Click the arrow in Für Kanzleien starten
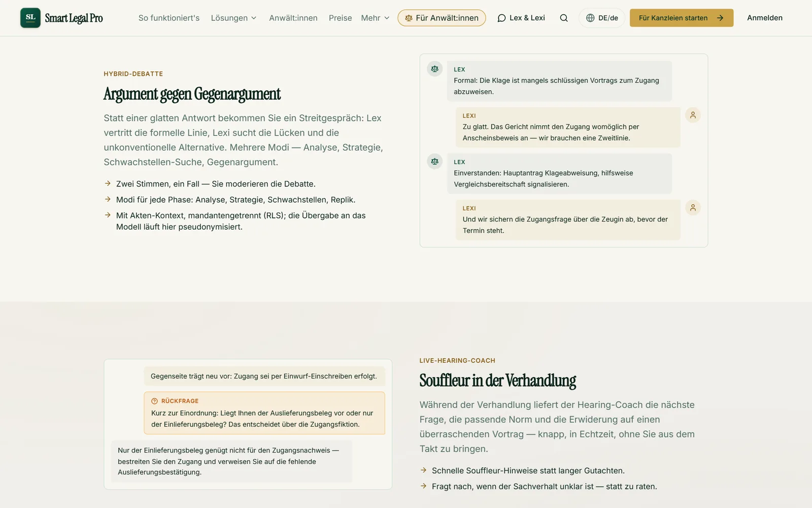The image size is (812, 508). pyautogui.click(x=720, y=18)
